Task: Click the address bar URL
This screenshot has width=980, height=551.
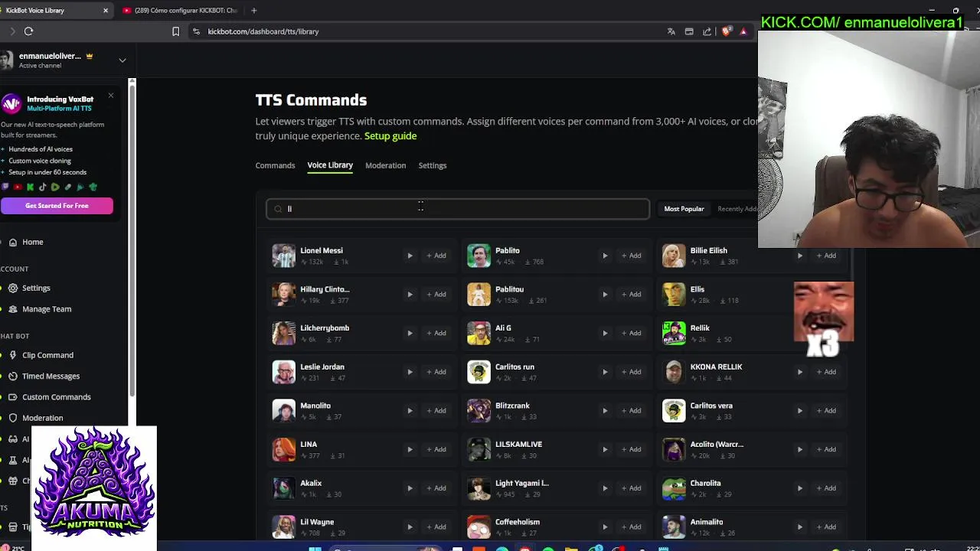Action: click(263, 31)
